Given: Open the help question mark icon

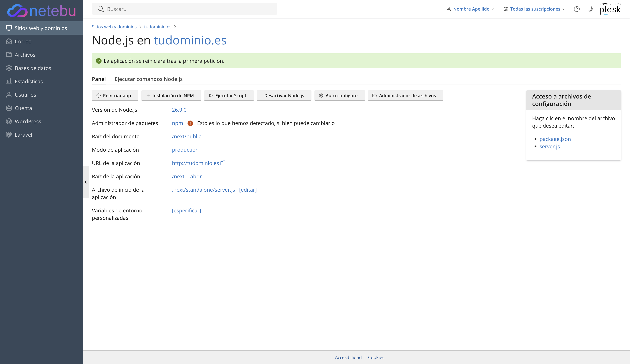Looking at the screenshot, I should [576, 9].
